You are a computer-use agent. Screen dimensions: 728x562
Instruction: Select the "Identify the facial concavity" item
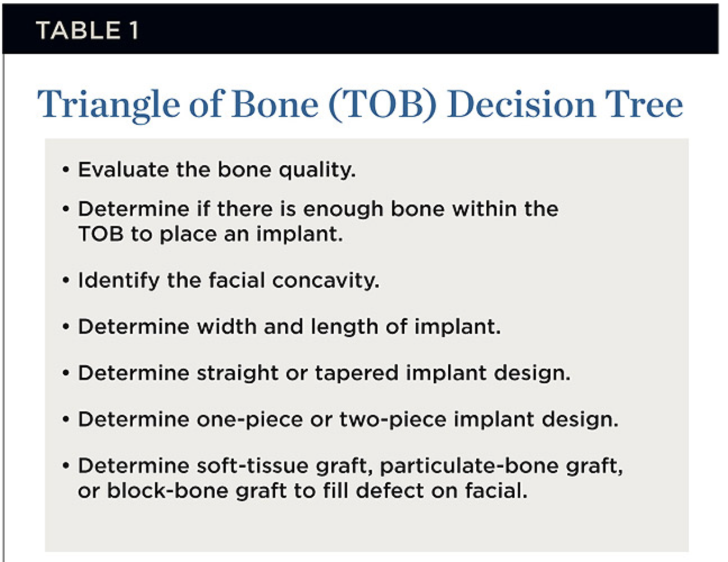[x=228, y=280]
